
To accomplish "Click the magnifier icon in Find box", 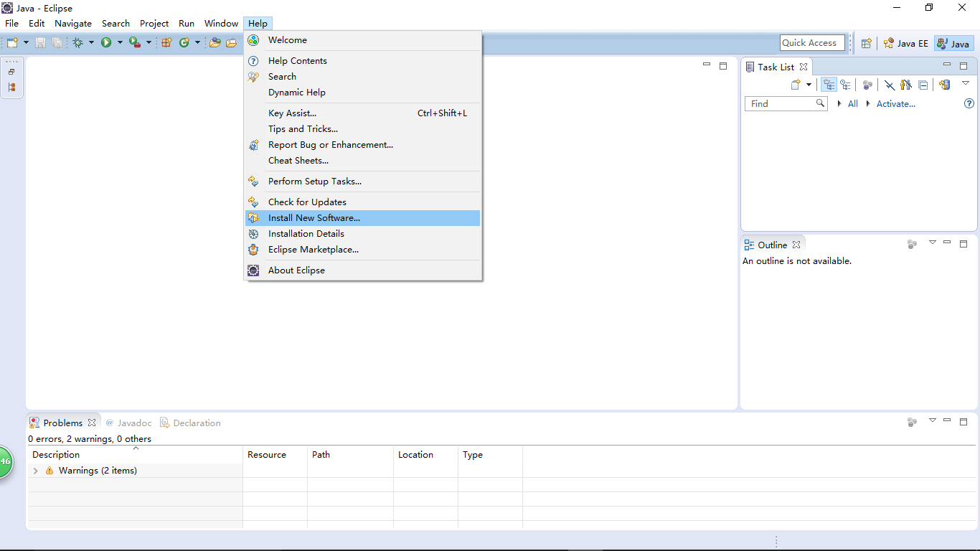I will 821,103.
